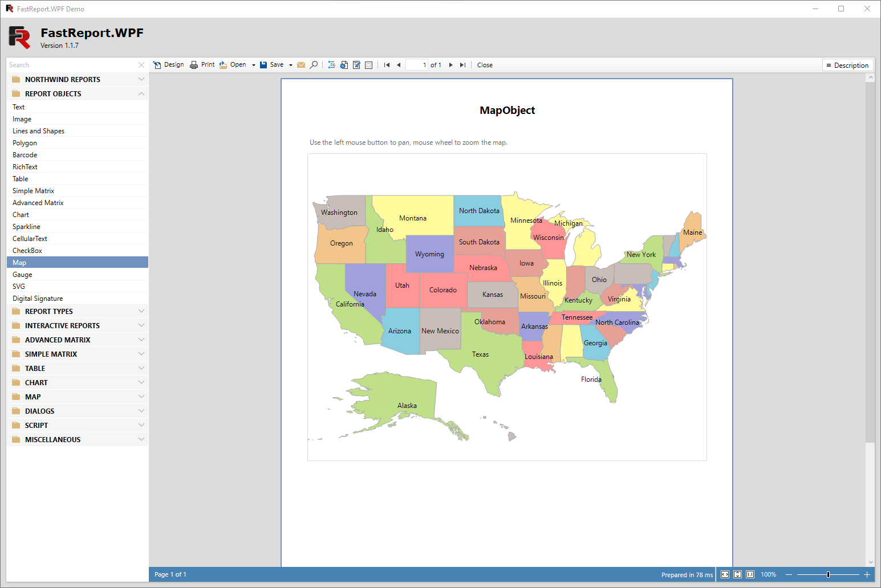The width and height of the screenshot is (881, 588).
Task: Click the magnifying glass find icon
Action: tap(314, 65)
